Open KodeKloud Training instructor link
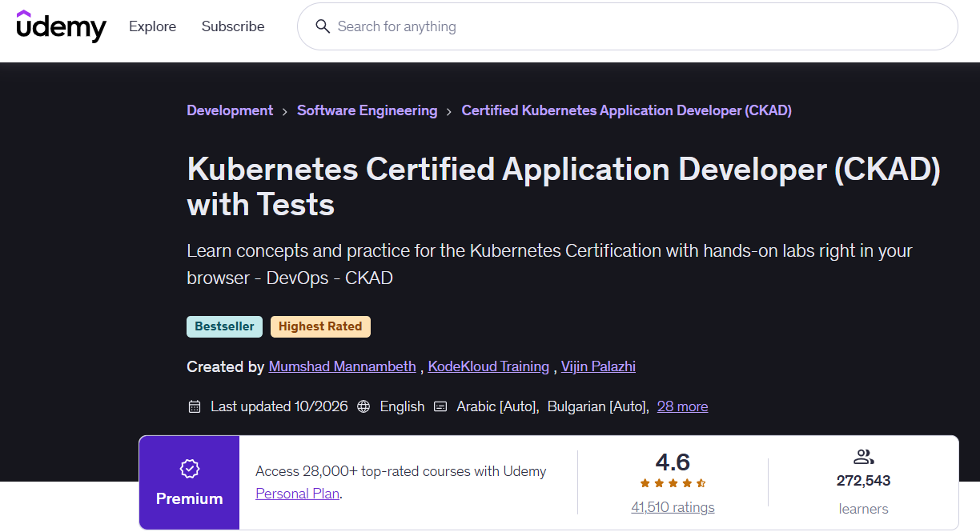The width and height of the screenshot is (980, 532). pos(488,366)
